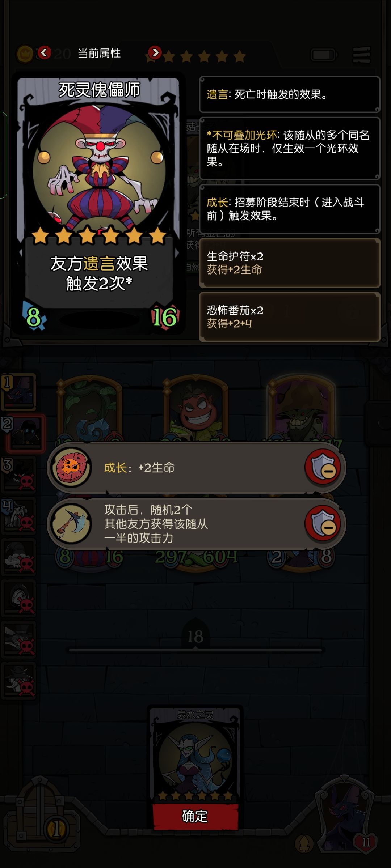Screen dimensions: 391x868
Task: Open the 恐怖番茄x2 buff entry
Action: pyautogui.click(x=290, y=317)
